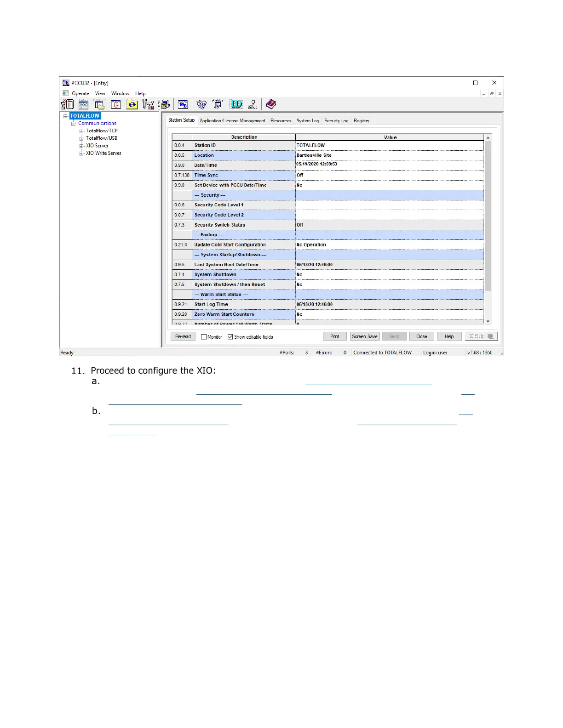This screenshot has width=563, height=728.
Task: Open the Setup toolbar icon
Action: click(x=253, y=105)
